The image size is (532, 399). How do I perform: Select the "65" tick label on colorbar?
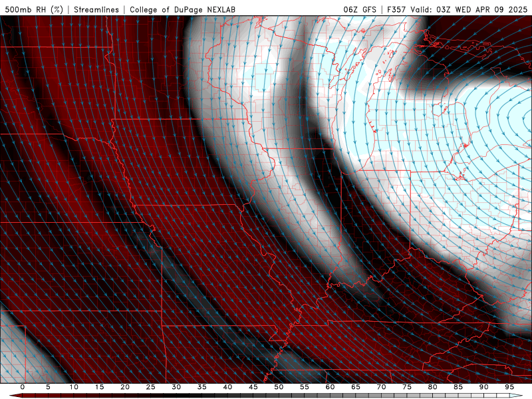coord(356,387)
